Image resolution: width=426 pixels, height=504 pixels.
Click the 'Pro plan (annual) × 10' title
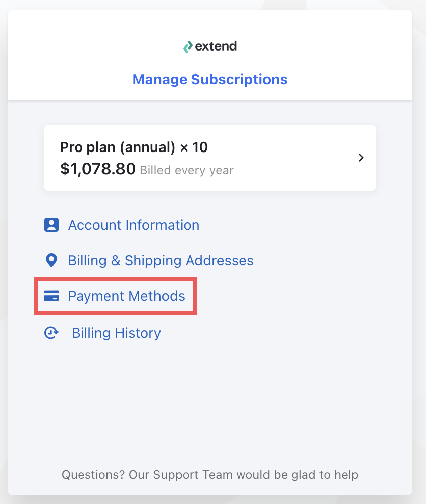pyautogui.click(x=134, y=147)
